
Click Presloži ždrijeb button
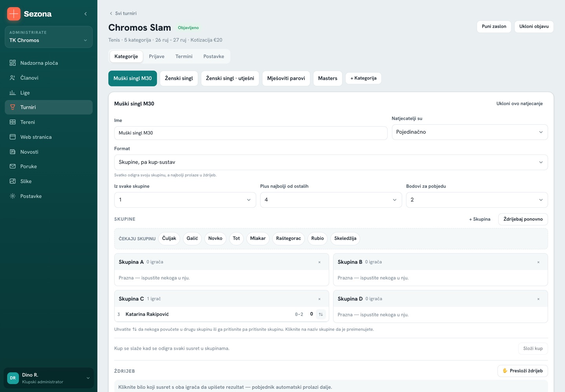coord(523,371)
